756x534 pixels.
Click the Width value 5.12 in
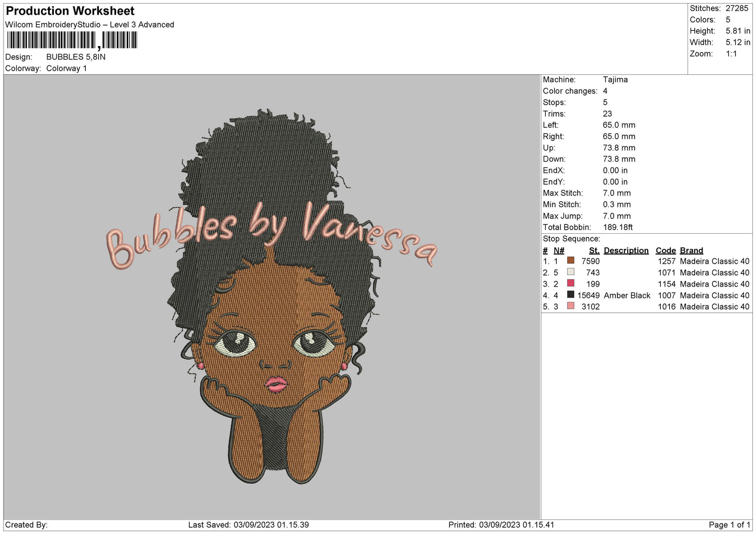pos(738,42)
